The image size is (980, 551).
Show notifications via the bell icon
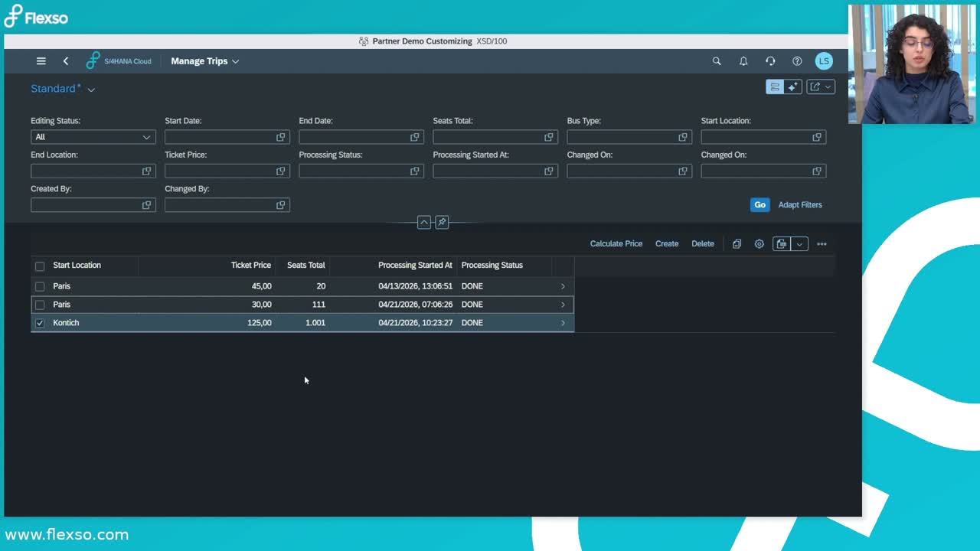point(743,61)
